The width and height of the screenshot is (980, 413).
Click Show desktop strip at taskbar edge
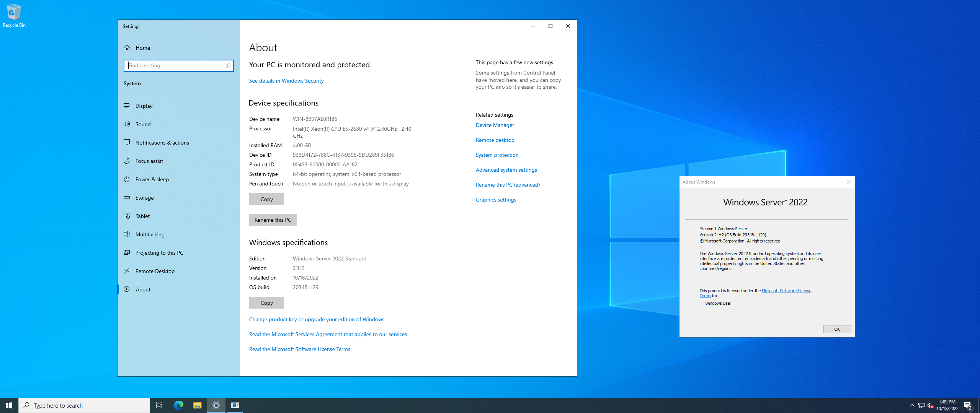pos(978,405)
